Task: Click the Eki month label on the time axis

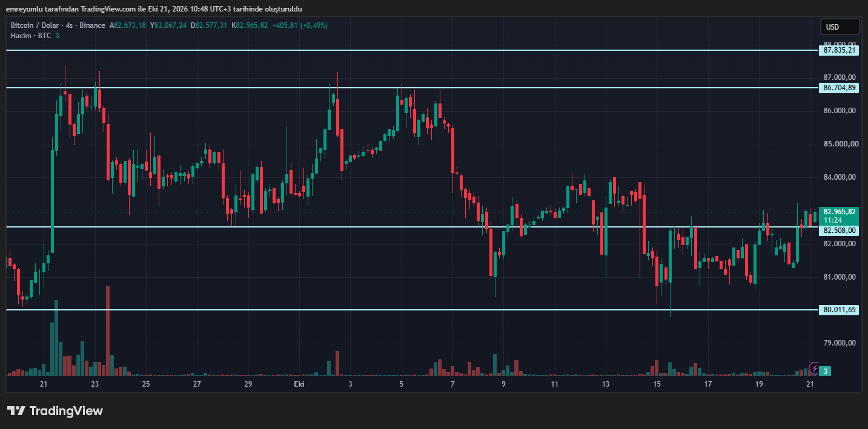Action: click(299, 384)
